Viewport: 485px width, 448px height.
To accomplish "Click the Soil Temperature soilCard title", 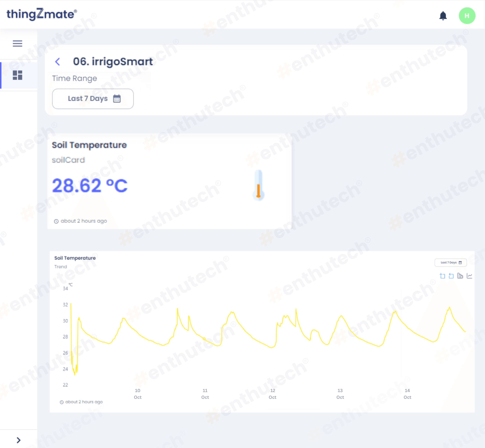I will (x=89, y=145).
